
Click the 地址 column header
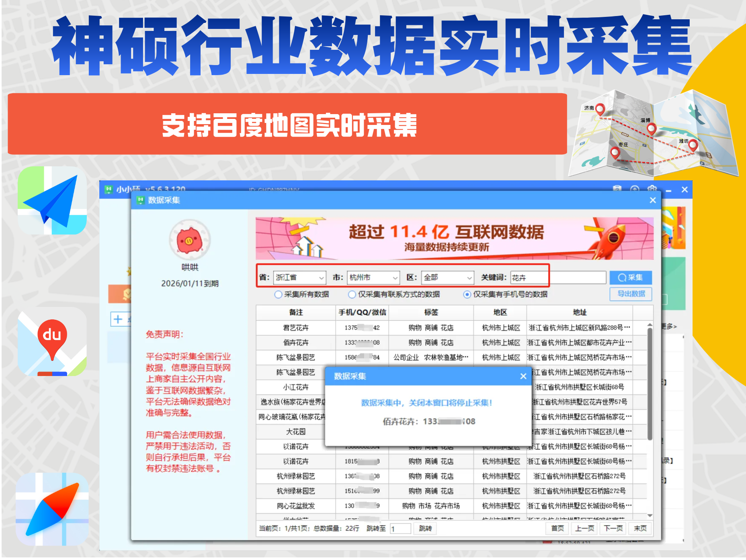tap(580, 313)
